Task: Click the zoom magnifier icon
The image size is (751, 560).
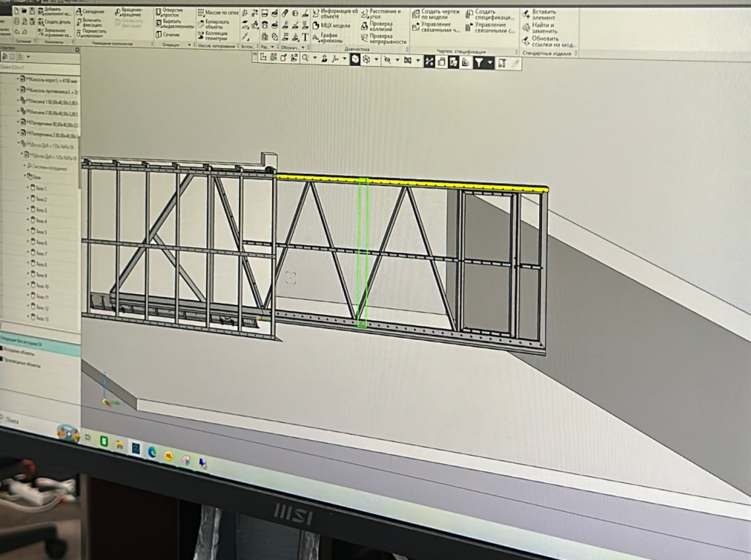Action: [306, 58]
